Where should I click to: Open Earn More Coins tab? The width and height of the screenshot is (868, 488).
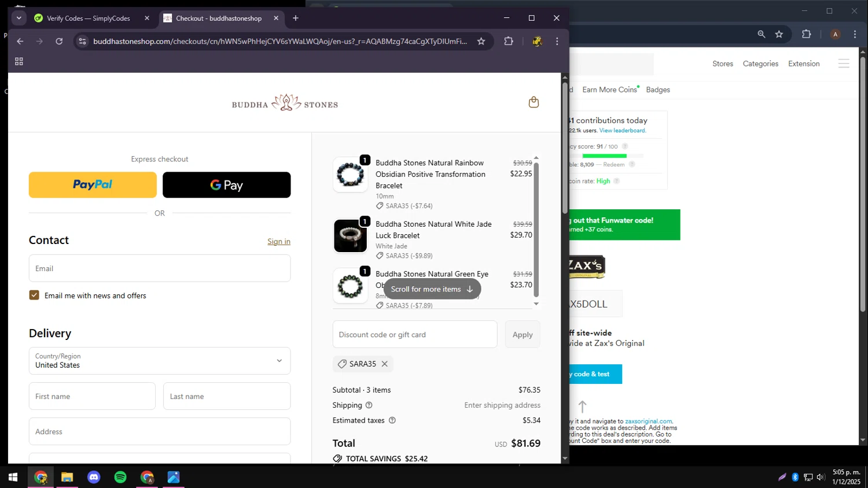tap(610, 90)
